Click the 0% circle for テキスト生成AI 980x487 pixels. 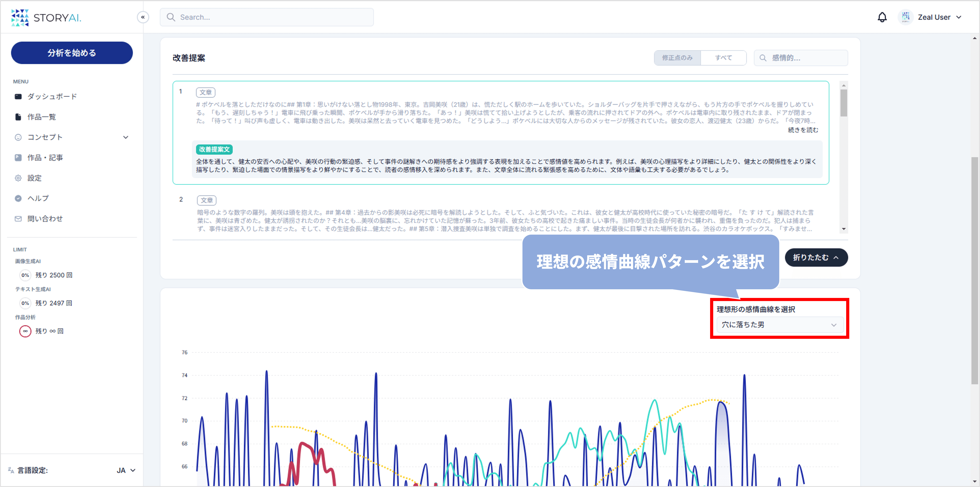tap(25, 303)
